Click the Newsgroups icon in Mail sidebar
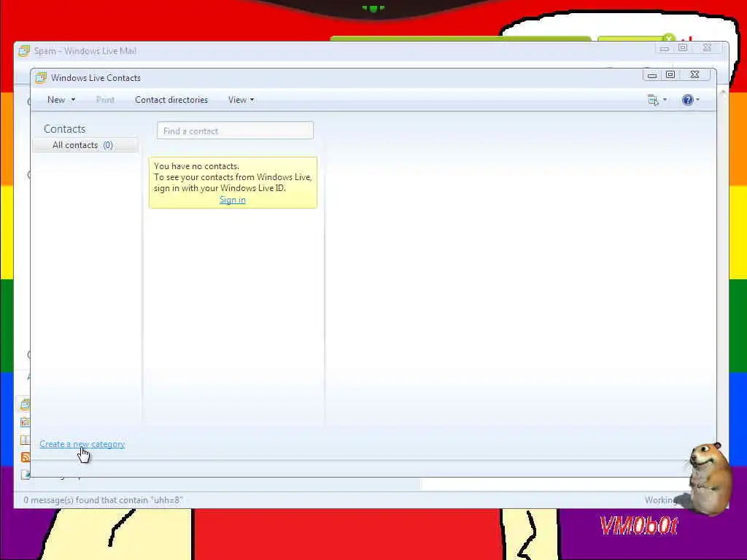Image resolution: width=747 pixels, height=560 pixels. click(x=26, y=474)
